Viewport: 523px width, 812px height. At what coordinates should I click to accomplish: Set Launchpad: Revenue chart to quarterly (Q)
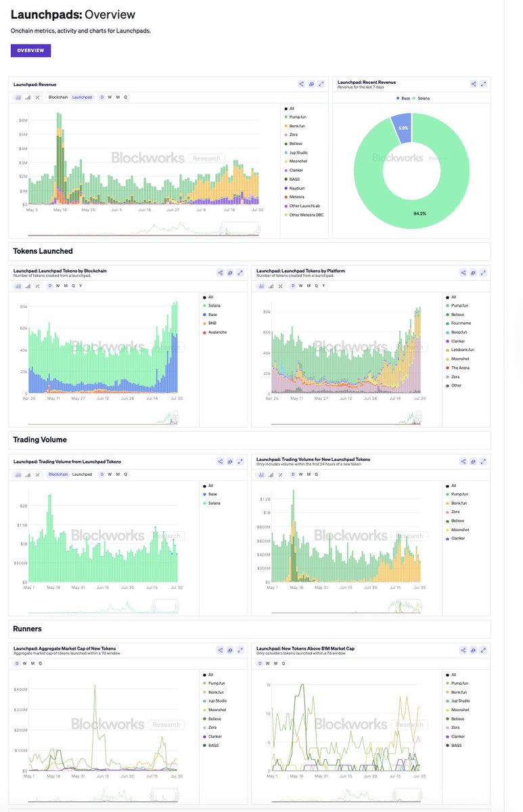click(x=125, y=97)
